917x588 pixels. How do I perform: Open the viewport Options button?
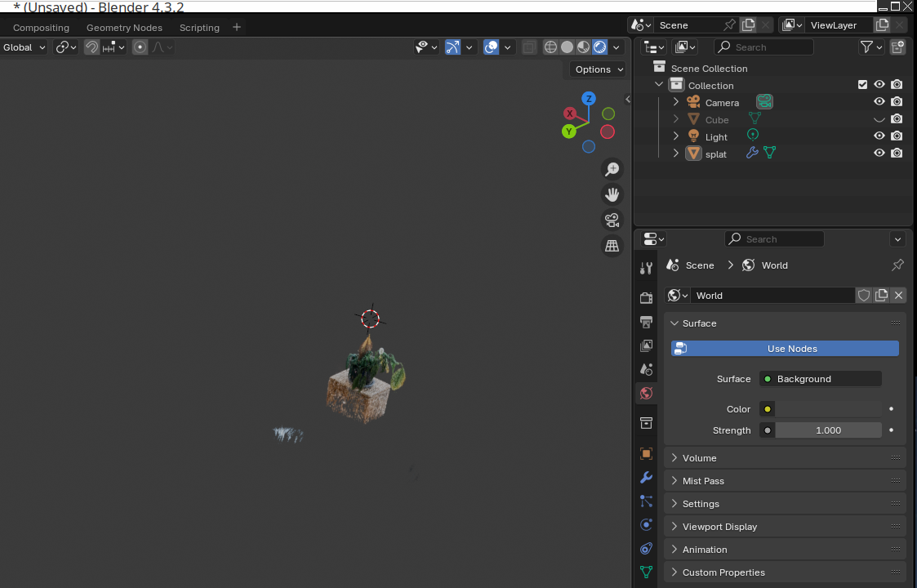[x=598, y=69]
